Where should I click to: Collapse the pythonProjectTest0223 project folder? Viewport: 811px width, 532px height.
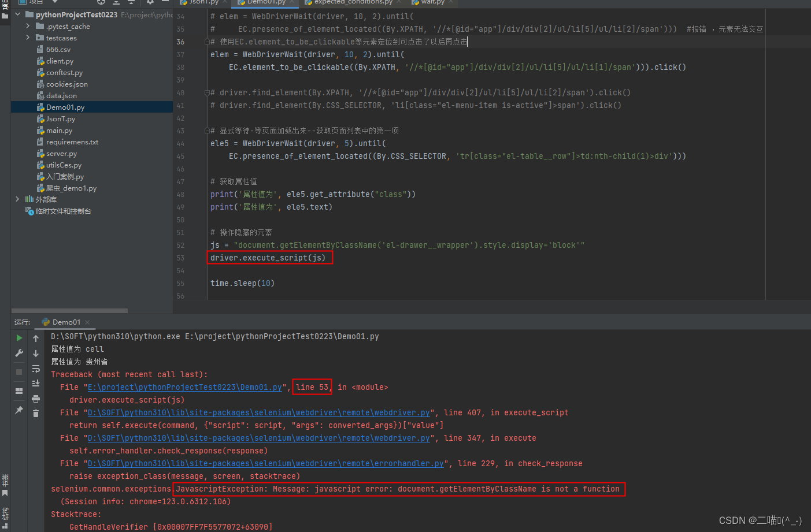[x=17, y=14]
